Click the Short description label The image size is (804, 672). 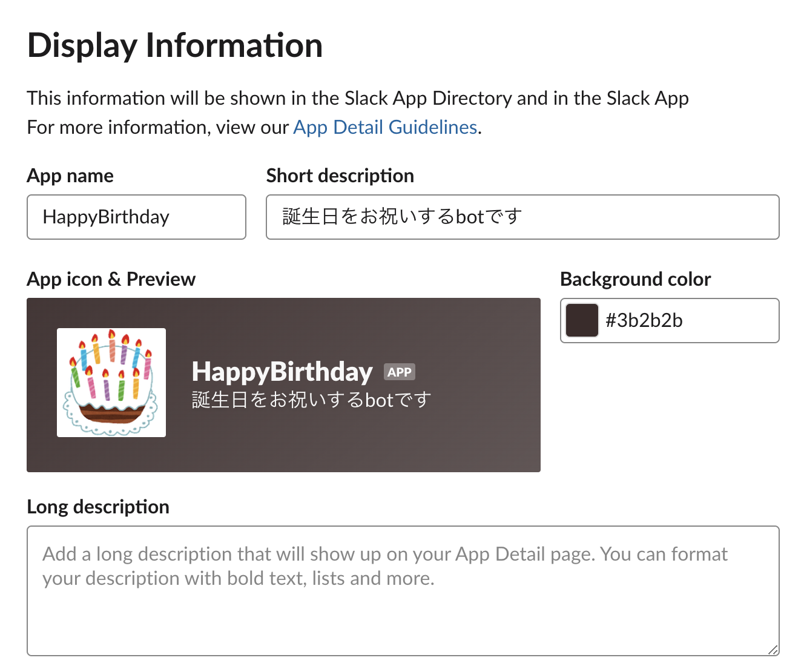coord(340,176)
